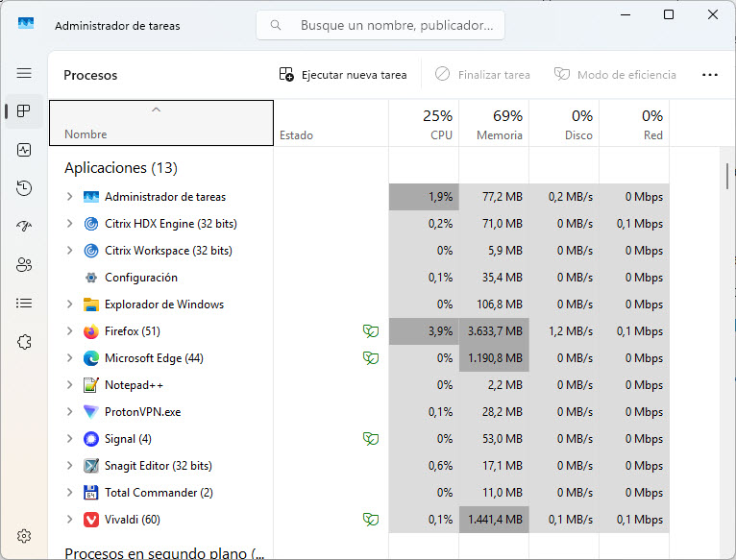This screenshot has height=560, width=736.
Task: Expand the Firefox (51) process group
Action: pos(69,331)
